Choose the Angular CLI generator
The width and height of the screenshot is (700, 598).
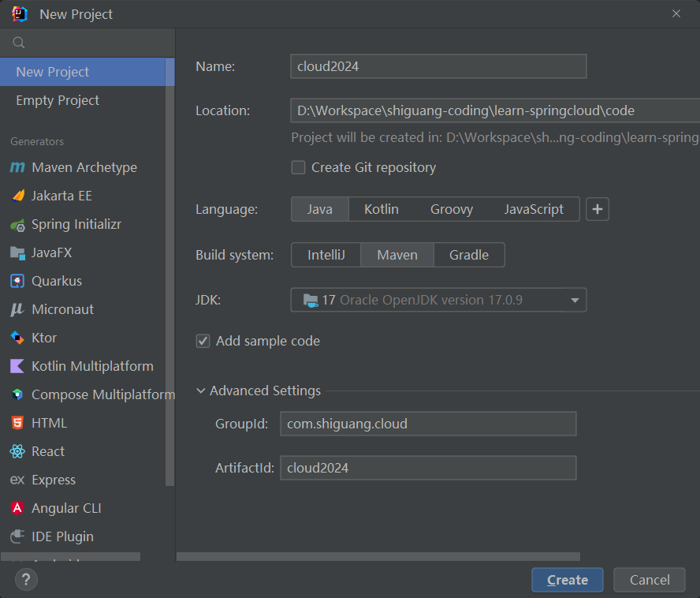click(83, 508)
